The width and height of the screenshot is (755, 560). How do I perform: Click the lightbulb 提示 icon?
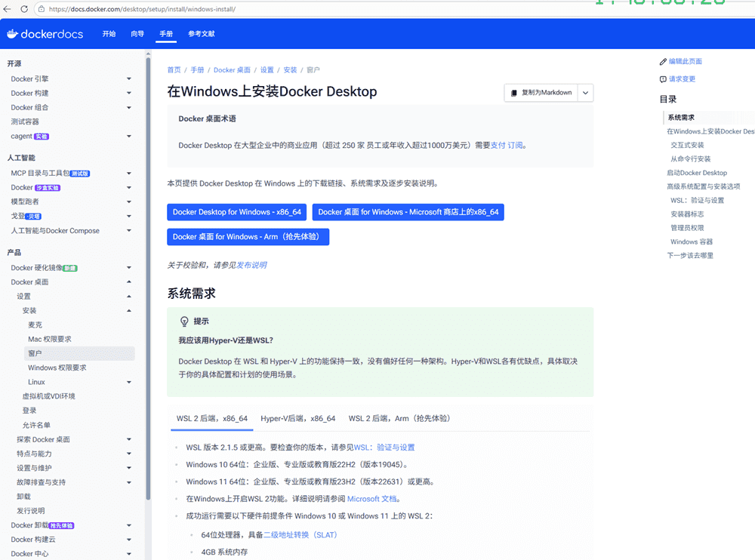[183, 321]
